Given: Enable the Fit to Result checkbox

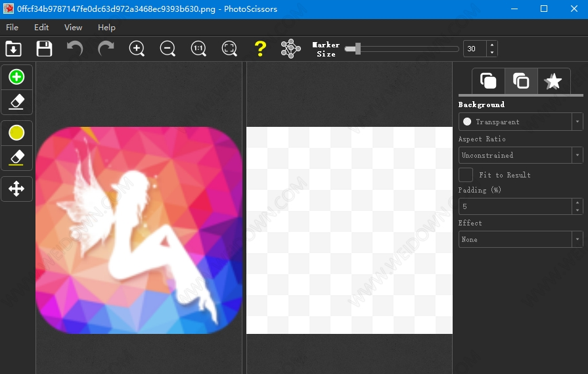Looking at the screenshot, I should coord(466,175).
